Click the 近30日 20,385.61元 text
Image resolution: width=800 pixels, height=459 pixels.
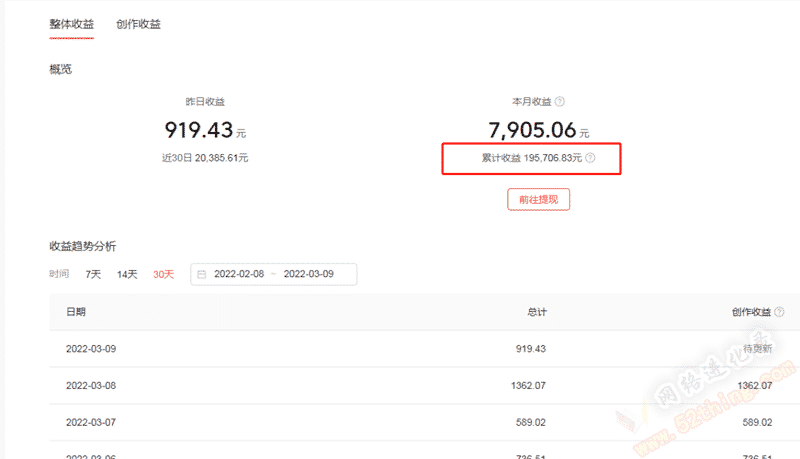[205, 158]
